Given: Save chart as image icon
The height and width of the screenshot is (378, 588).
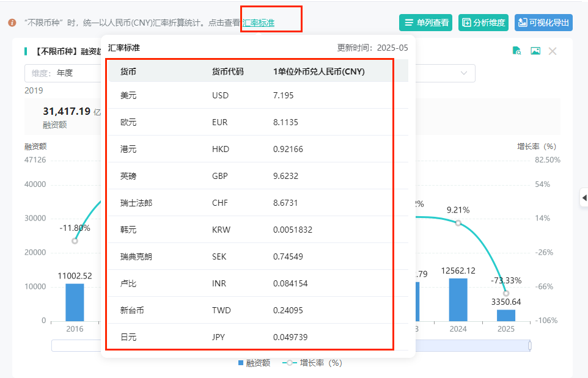Looking at the screenshot, I should (535, 51).
